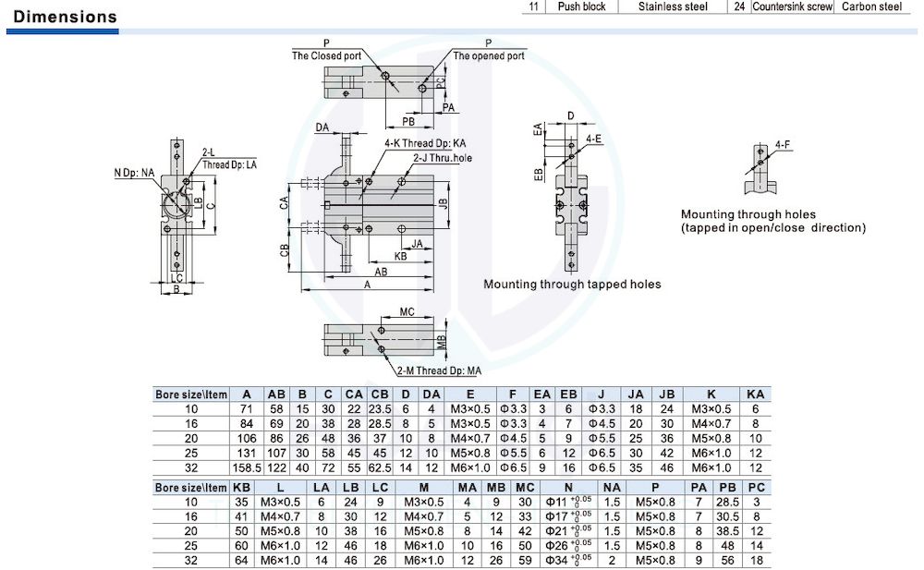Select "(tapped in open/close direction)" text
The height and width of the screenshot is (570, 924).
tap(773, 228)
